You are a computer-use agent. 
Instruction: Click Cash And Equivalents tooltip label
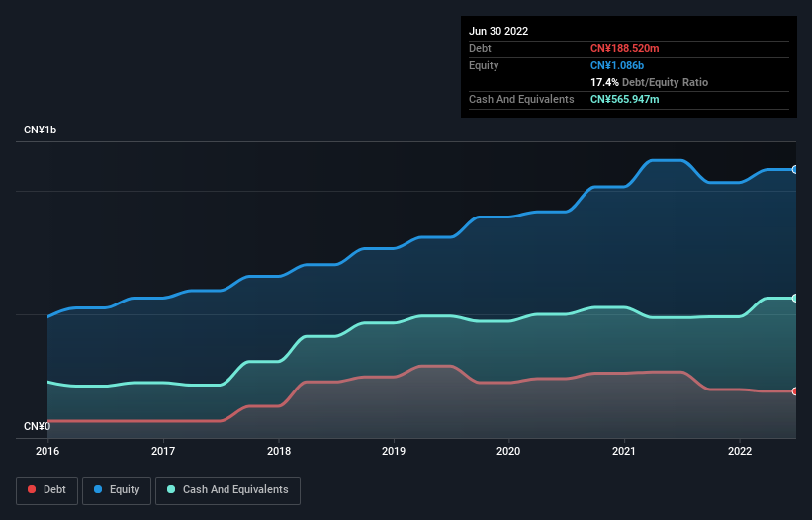tap(521, 99)
